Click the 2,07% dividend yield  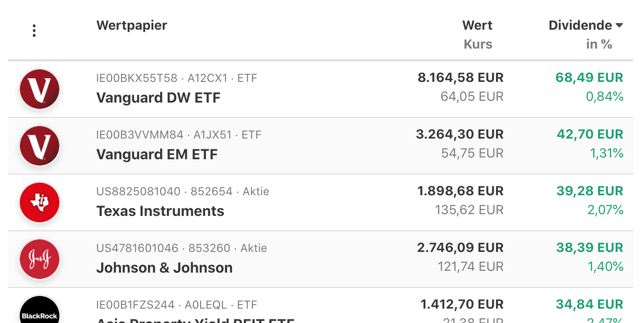click(x=605, y=210)
